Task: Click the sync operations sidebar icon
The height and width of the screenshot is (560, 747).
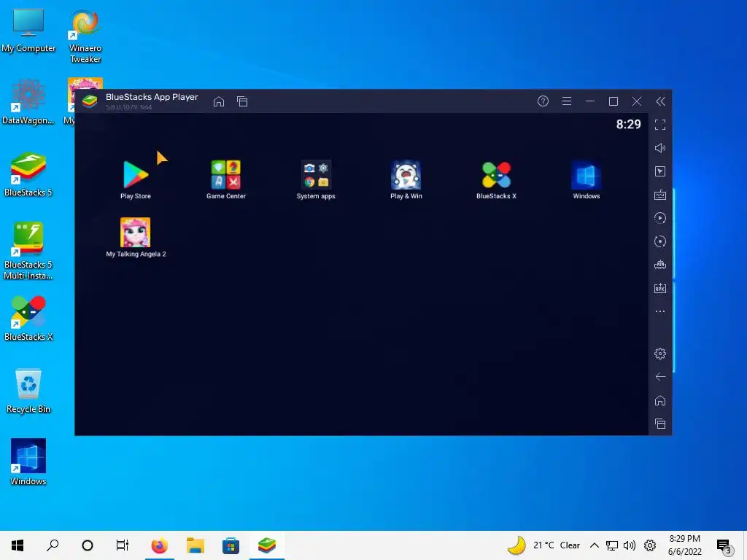Action: pos(659,218)
